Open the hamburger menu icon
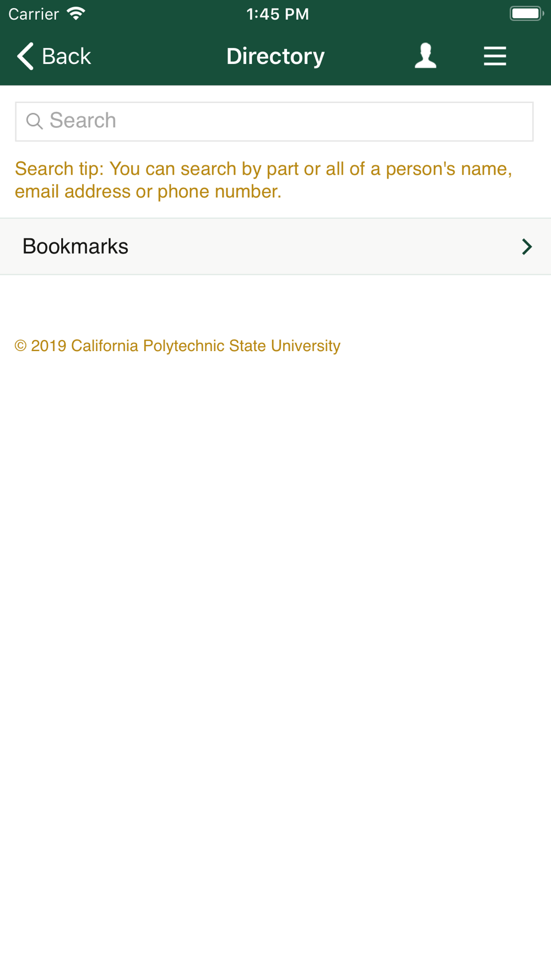 [495, 56]
